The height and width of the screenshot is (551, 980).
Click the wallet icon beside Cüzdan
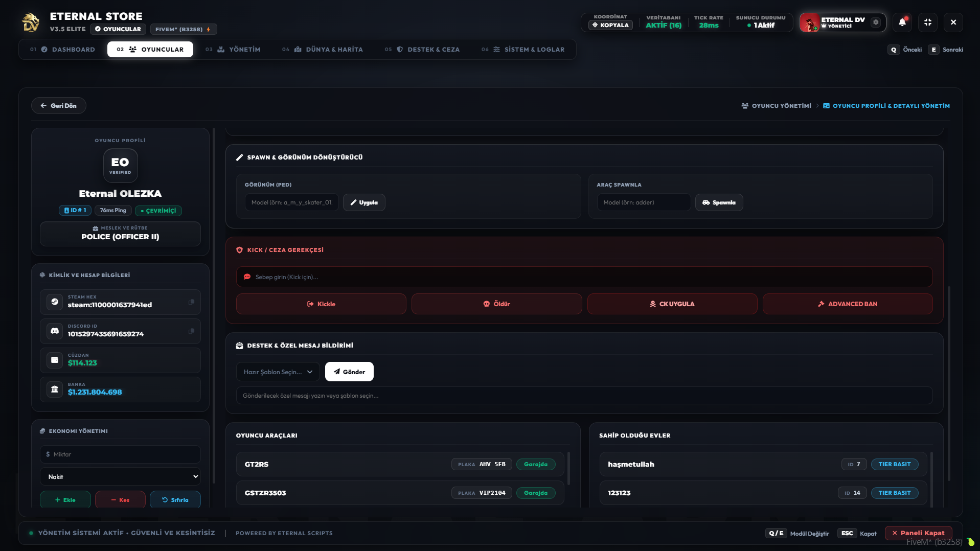coord(55,360)
